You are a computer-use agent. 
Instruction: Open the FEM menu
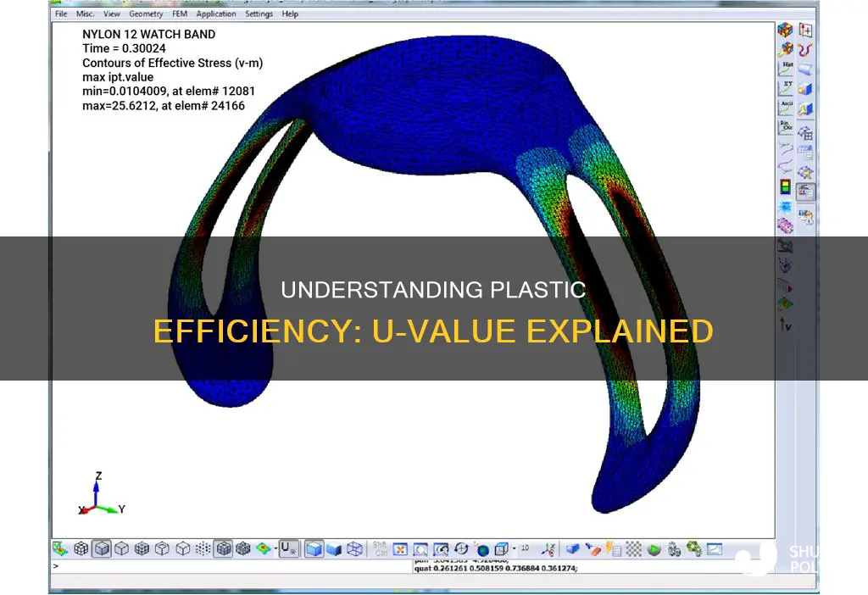(180, 14)
